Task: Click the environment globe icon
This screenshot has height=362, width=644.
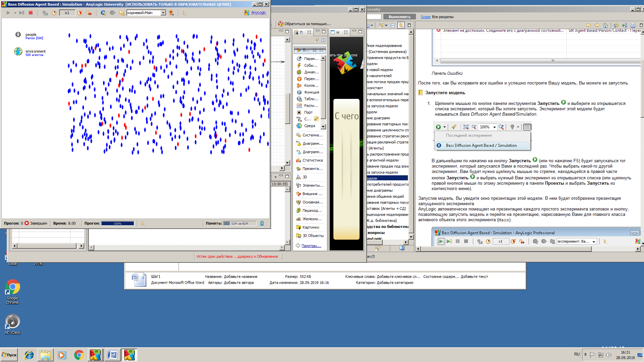Action: point(18,51)
